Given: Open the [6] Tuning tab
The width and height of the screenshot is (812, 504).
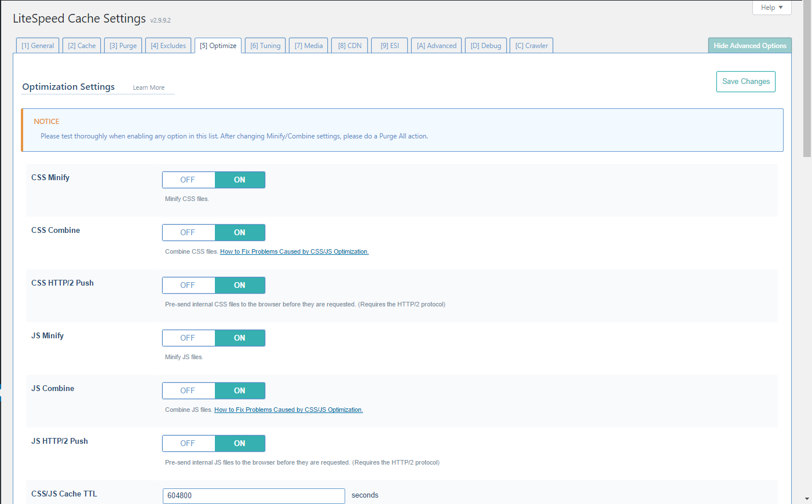Looking at the screenshot, I should coord(265,46).
